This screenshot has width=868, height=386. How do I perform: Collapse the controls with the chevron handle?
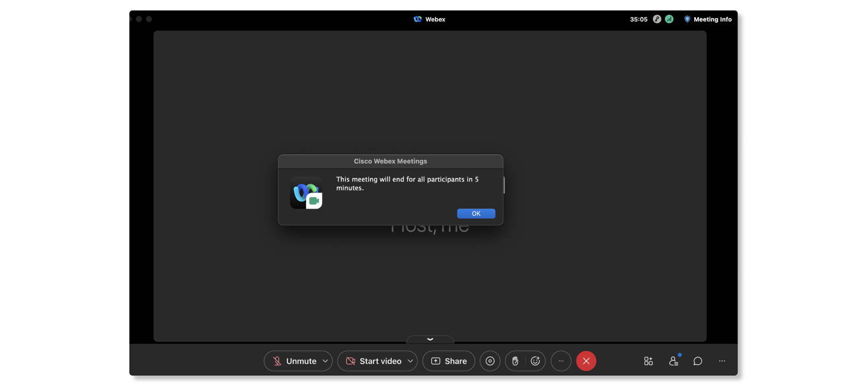(x=430, y=340)
